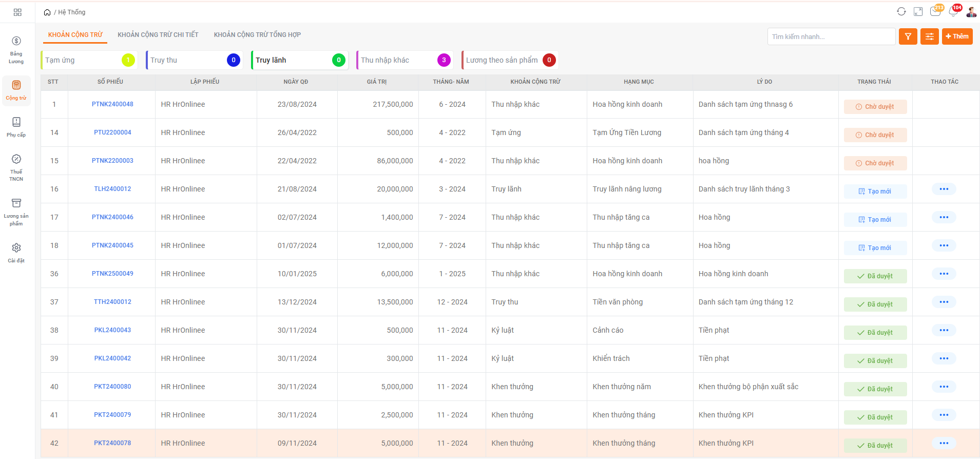Open the apps grid menu icon
The image size is (980, 459).
pyautogui.click(x=17, y=12)
